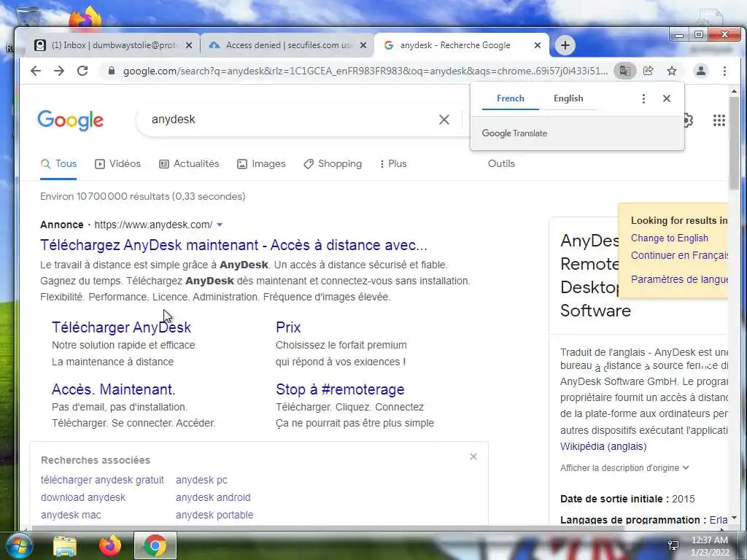Screen dimensions: 747x560
Task: Dismiss the Recherches associées box
Action: (x=473, y=456)
